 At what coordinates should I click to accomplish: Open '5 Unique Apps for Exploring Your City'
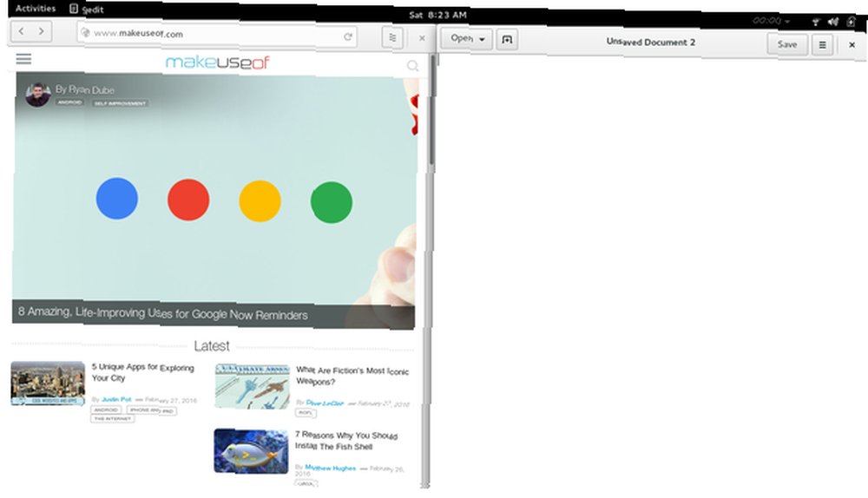click(x=143, y=372)
